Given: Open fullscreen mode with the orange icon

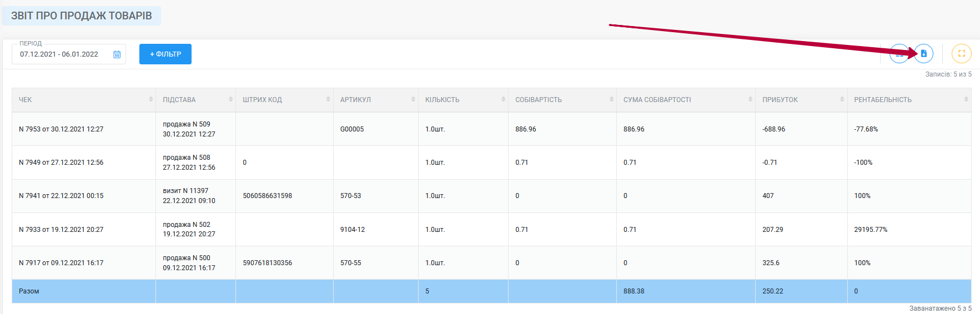Looking at the screenshot, I should tap(962, 54).
